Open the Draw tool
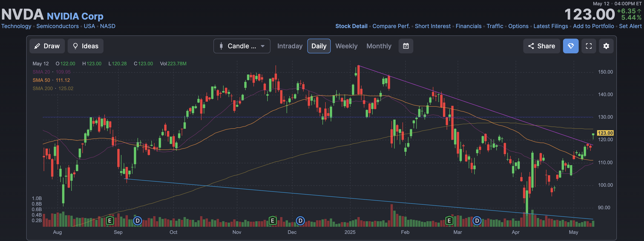644x241 pixels. coord(47,46)
